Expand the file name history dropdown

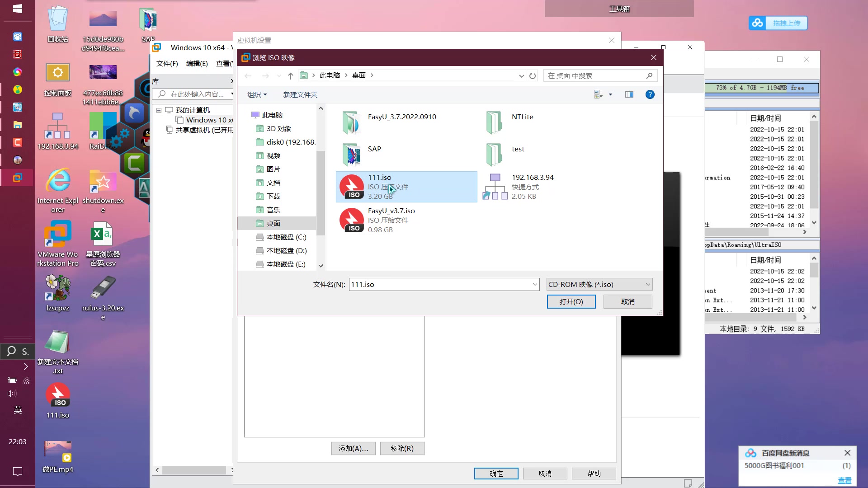pyautogui.click(x=535, y=284)
